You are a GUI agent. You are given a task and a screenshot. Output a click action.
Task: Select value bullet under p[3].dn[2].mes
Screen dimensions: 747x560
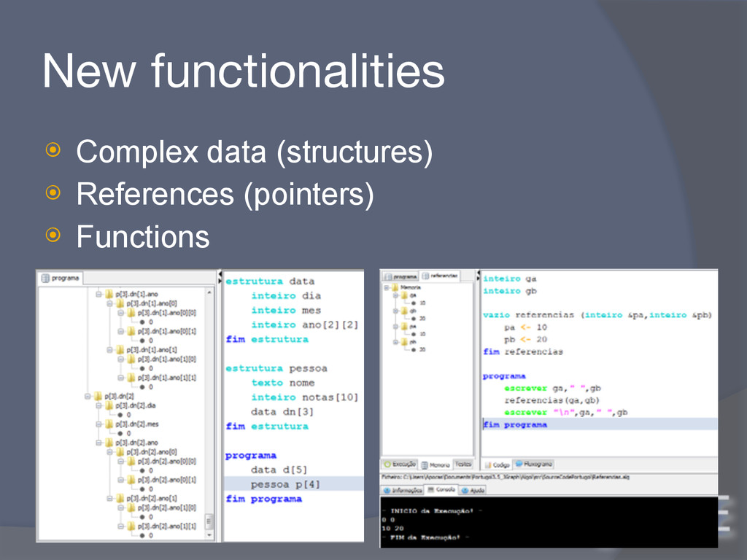(120, 433)
